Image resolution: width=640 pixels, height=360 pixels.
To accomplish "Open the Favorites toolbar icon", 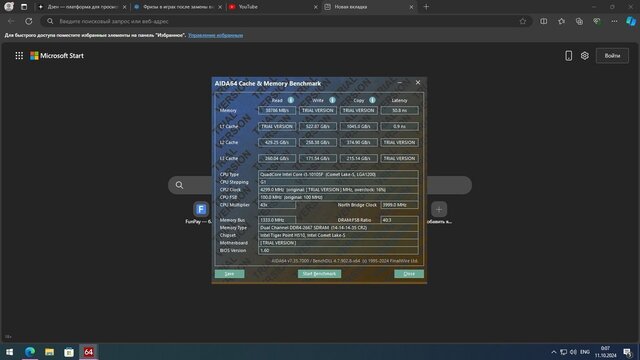I will tap(562, 21).
